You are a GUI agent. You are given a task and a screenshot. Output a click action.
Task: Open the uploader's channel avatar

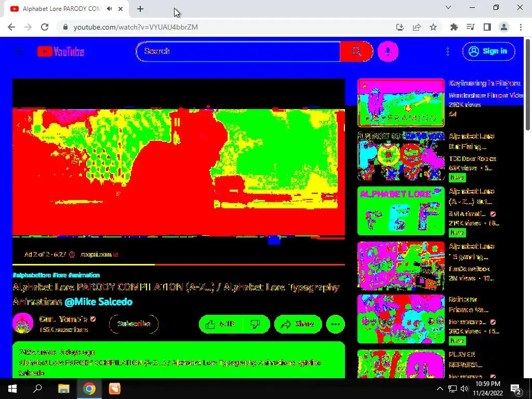(23, 323)
